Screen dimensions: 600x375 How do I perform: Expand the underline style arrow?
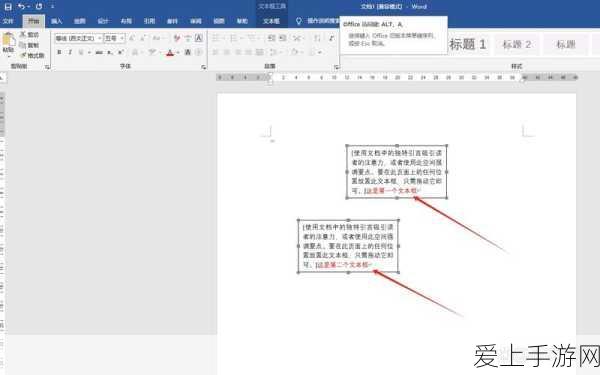(x=89, y=52)
